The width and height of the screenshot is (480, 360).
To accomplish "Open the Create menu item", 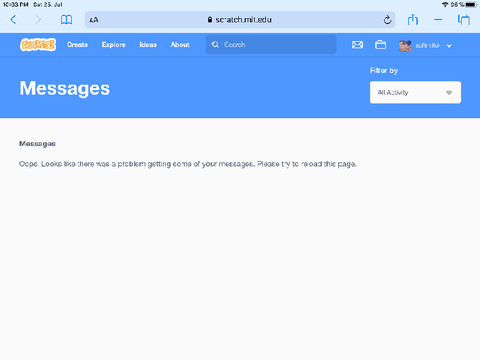I will click(x=77, y=45).
